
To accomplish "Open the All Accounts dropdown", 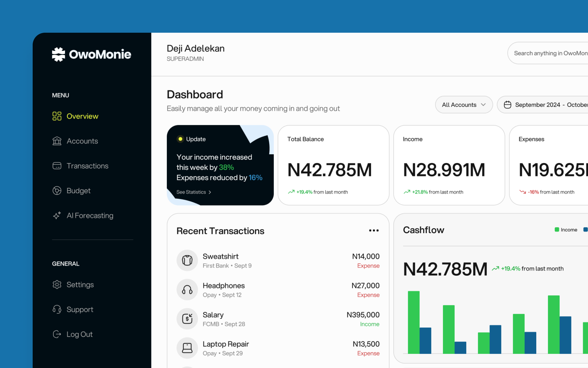I will tap(464, 105).
